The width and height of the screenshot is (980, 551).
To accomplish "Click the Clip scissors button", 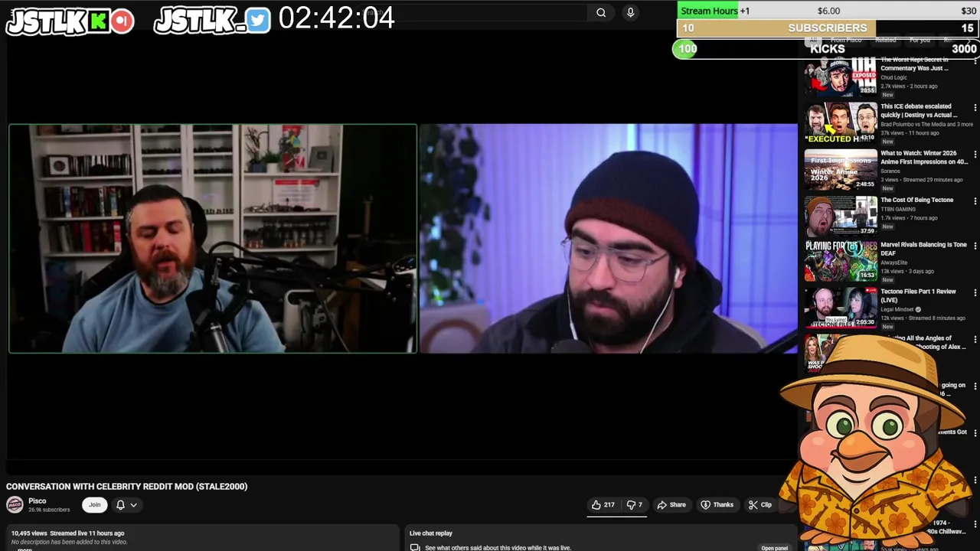I will point(760,504).
